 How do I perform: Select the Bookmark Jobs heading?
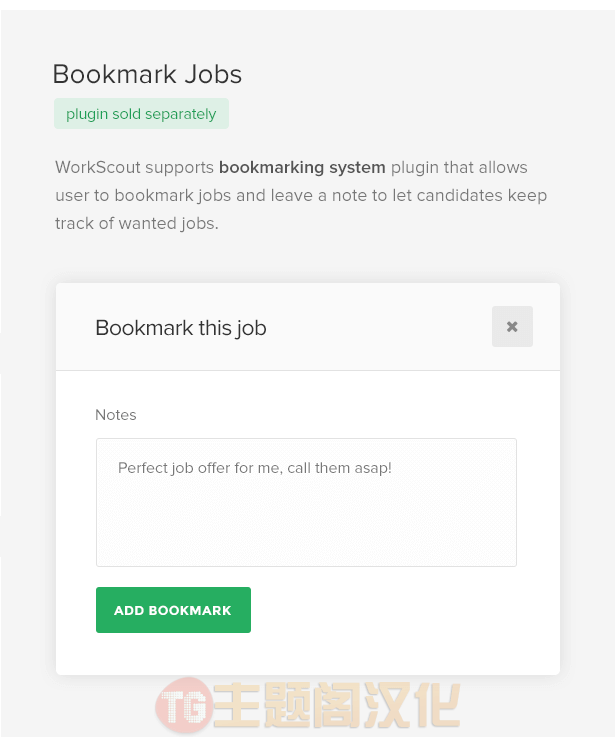tap(147, 74)
